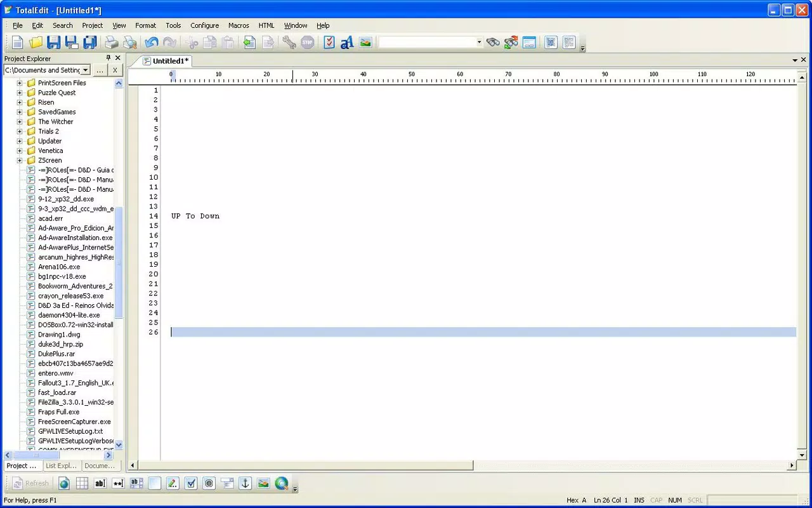Click the wrench tools icon
Screen dimensions: 812x508
click(x=289, y=43)
